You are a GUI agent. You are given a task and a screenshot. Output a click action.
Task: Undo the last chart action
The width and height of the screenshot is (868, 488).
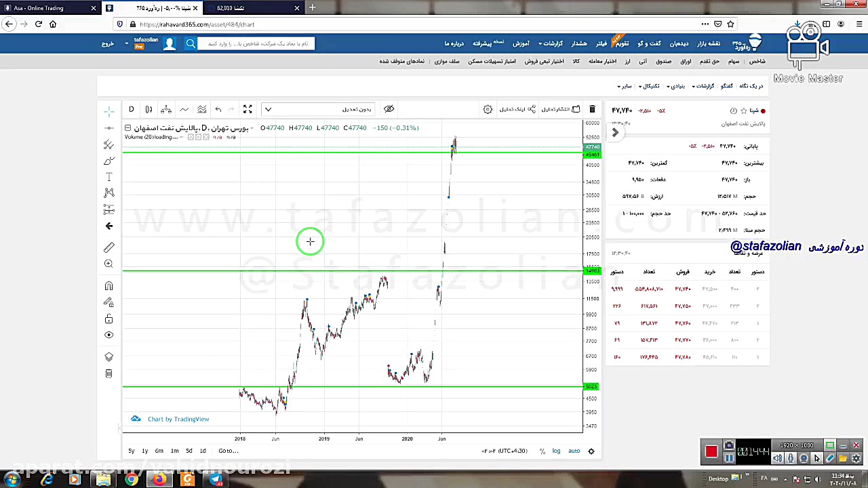[x=218, y=109]
